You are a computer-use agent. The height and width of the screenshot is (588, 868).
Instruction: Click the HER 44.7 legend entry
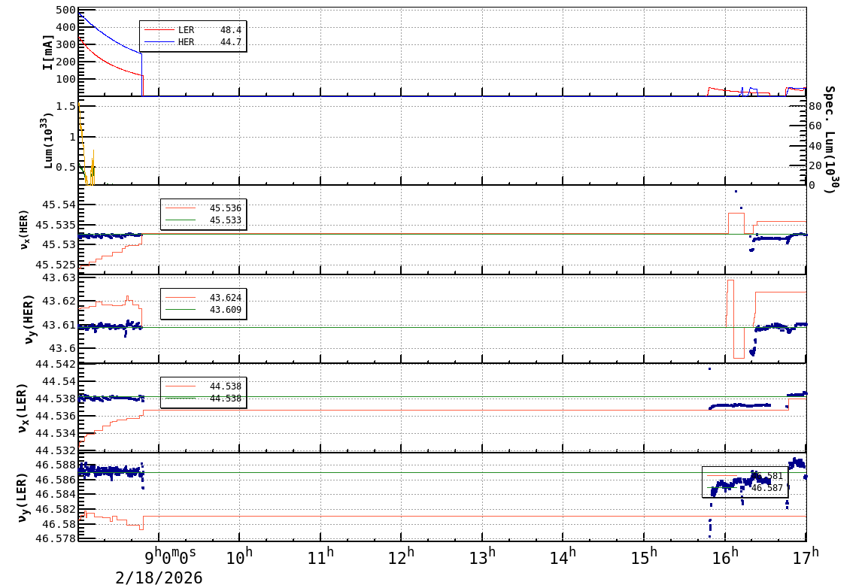tap(193, 42)
